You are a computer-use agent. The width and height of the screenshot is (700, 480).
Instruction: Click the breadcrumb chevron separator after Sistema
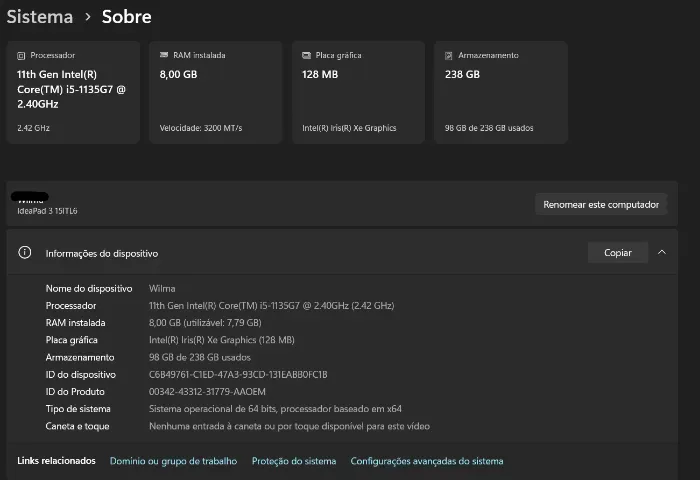tap(88, 17)
